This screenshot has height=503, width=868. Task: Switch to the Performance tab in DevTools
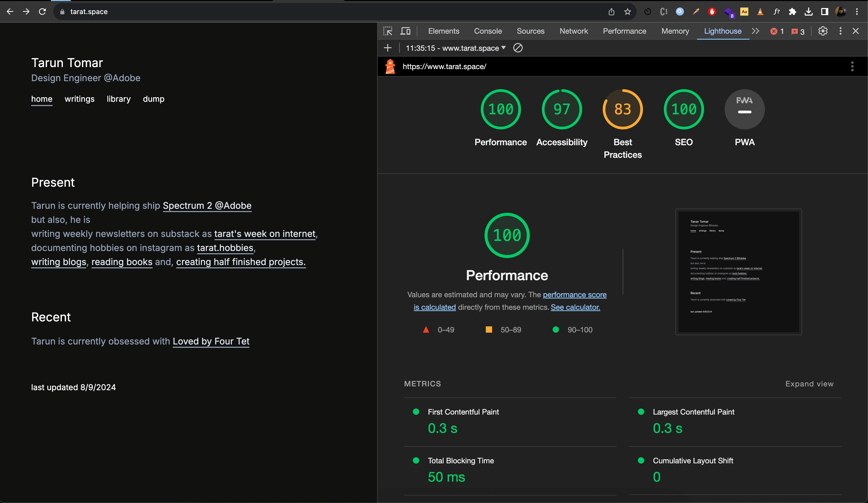coord(625,31)
